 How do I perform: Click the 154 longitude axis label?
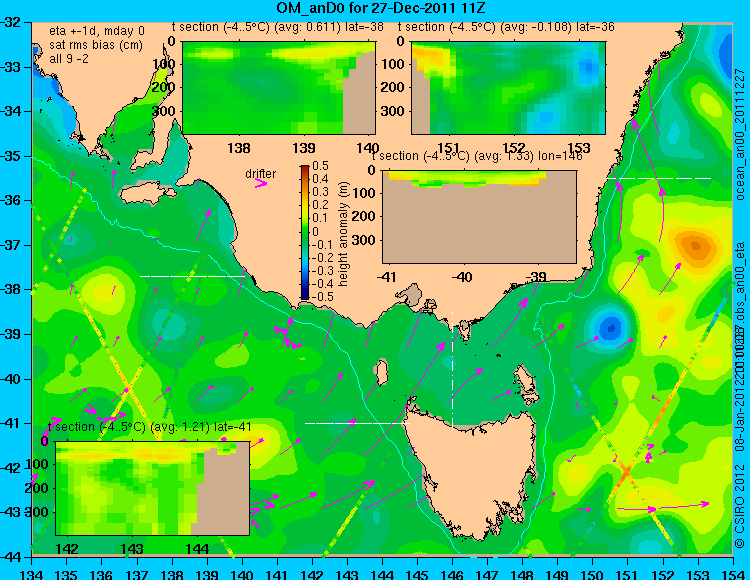click(x=732, y=574)
